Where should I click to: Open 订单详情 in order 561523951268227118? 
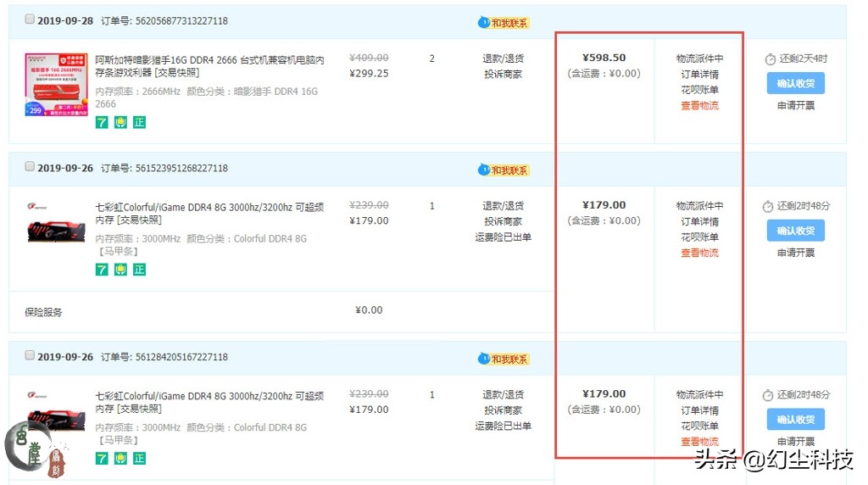tap(699, 221)
